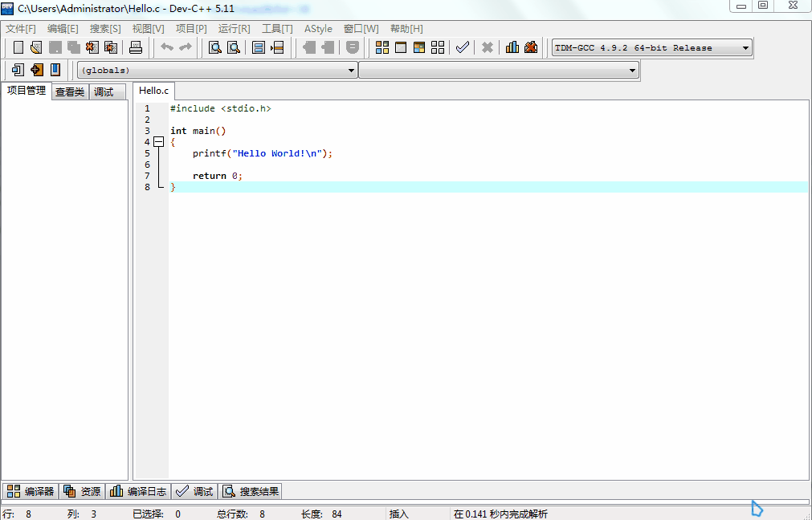
Task: Click the Goto function toolbar icon
Action: tap(259, 47)
